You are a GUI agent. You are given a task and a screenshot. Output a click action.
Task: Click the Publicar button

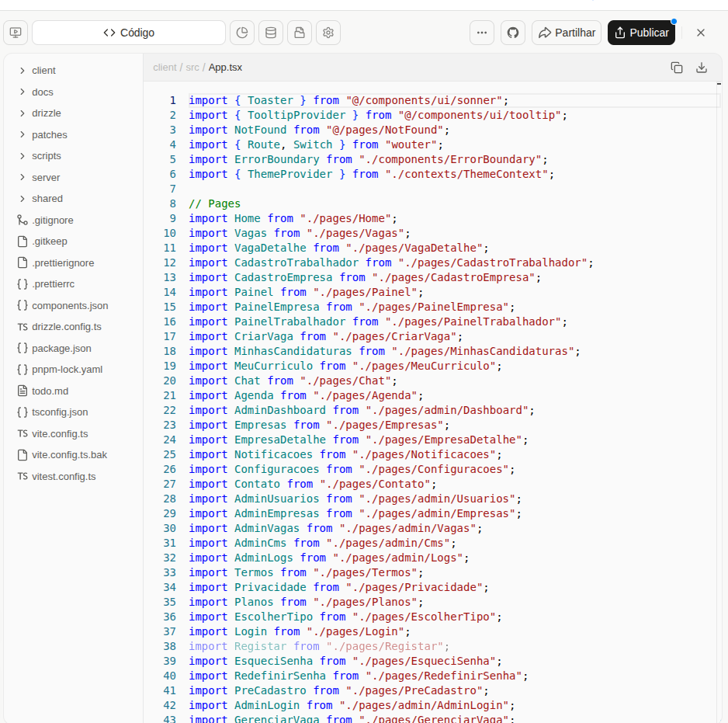[x=641, y=33]
